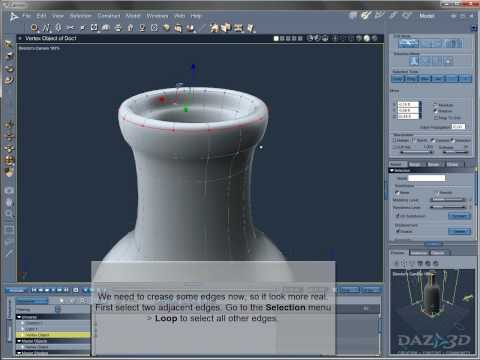Viewport: 480px width, 360px height.
Task: Select the Relative move radio button
Action: pyautogui.click(x=435, y=111)
